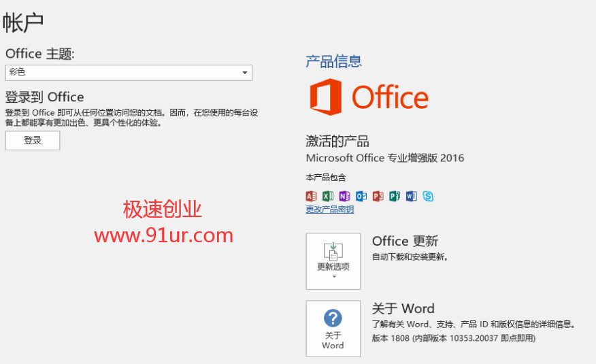Click the 关于 Word heading text

[x=403, y=308]
